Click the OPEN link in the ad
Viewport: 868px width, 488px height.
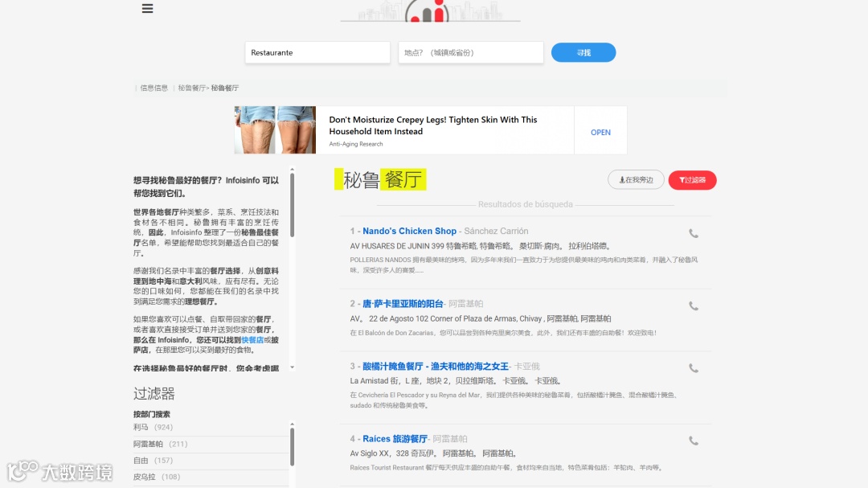(x=600, y=133)
